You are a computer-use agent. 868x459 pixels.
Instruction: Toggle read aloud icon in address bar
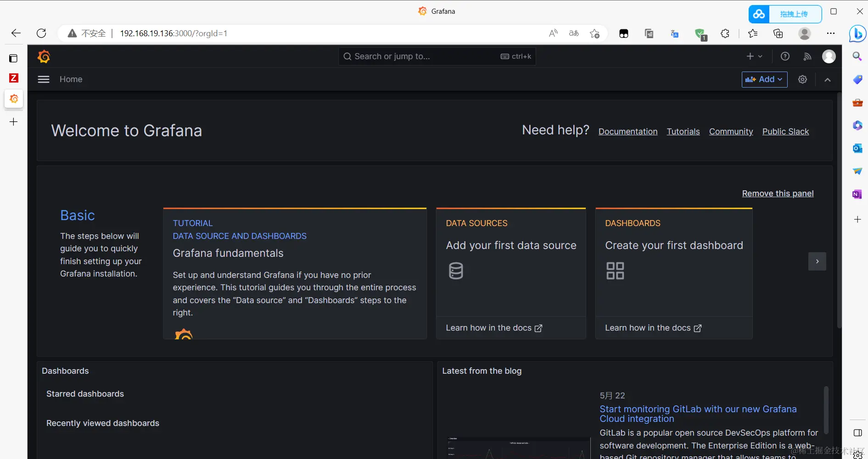[553, 33]
